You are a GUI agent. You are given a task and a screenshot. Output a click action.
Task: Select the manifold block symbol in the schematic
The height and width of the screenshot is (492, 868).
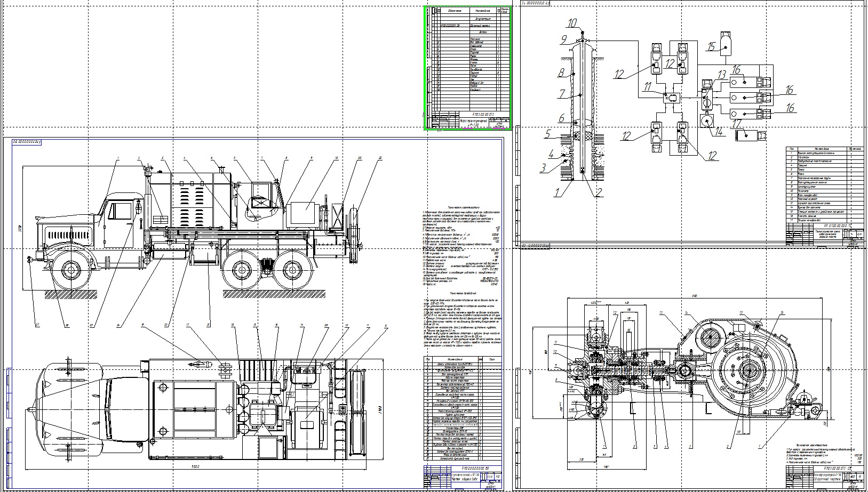(x=671, y=98)
